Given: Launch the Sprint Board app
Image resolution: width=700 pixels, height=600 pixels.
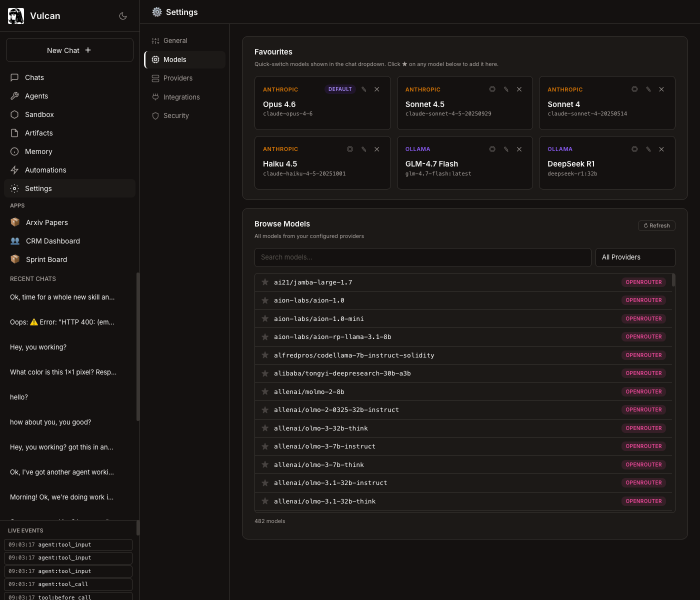Looking at the screenshot, I should [46, 259].
